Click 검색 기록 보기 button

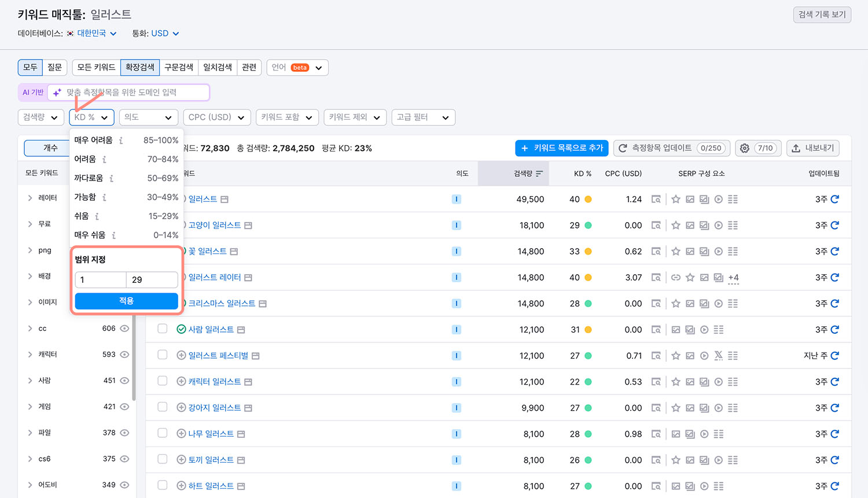[822, 14]
